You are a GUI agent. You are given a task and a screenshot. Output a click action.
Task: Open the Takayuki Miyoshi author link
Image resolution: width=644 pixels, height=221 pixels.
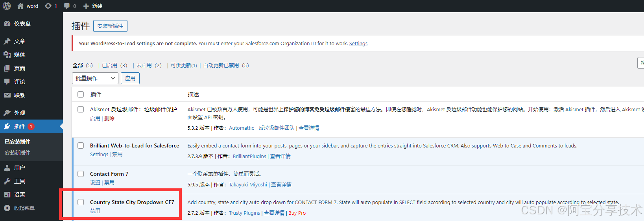[x=248, y=185]
